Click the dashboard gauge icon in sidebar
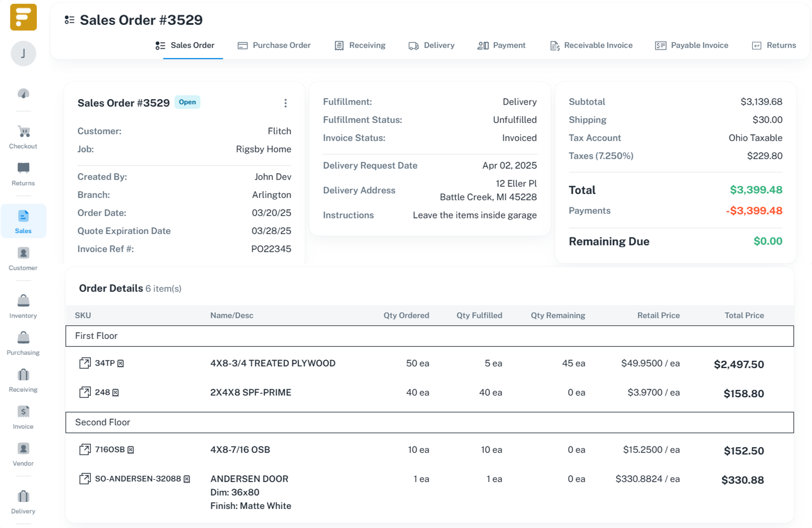The image size is (812, 528). [x=23, y=94]
